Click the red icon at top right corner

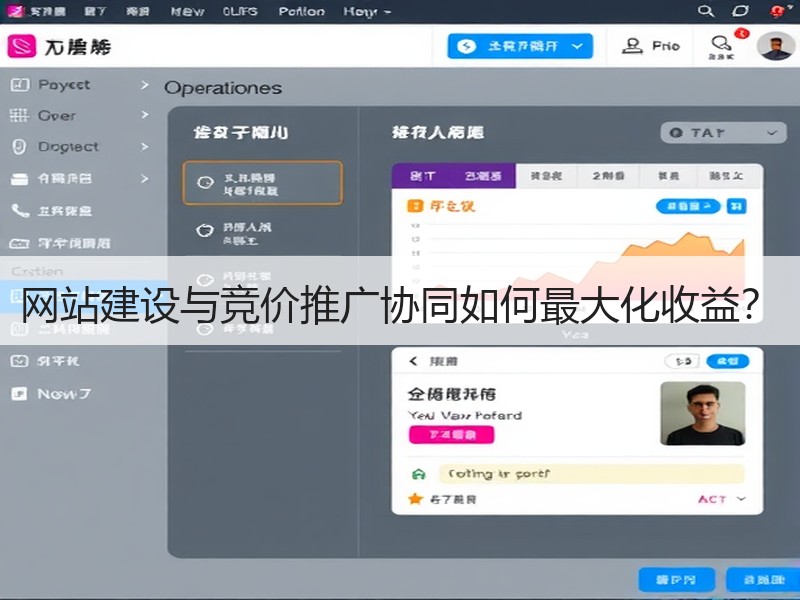point(779,11)
